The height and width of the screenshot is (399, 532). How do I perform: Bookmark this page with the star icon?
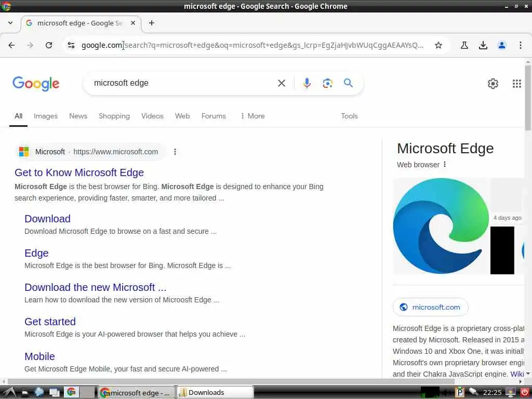[438, 45]
